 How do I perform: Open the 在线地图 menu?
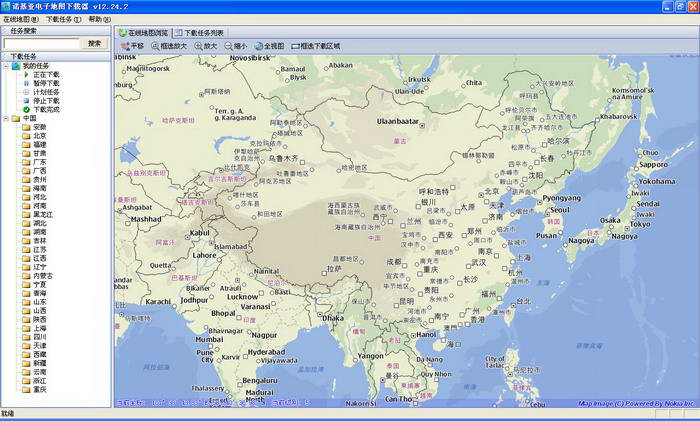point(21,19)
